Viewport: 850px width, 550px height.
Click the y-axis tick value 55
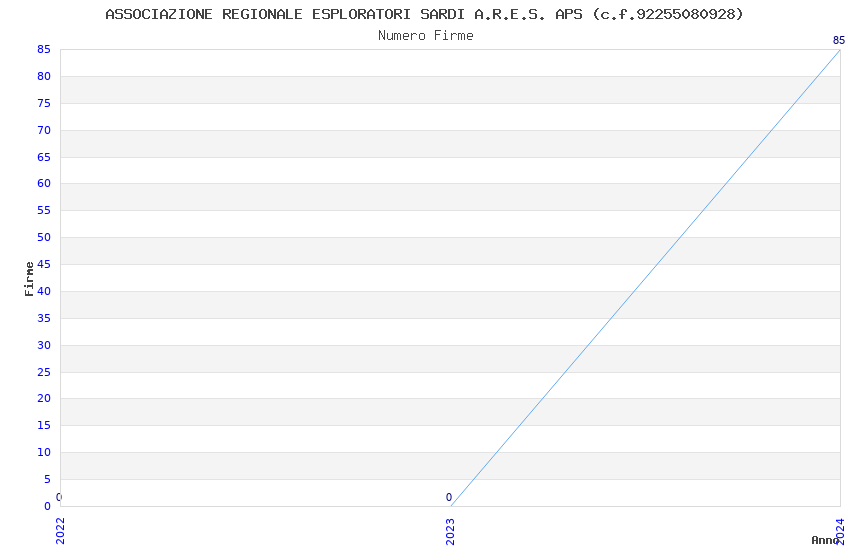[44, 210]
